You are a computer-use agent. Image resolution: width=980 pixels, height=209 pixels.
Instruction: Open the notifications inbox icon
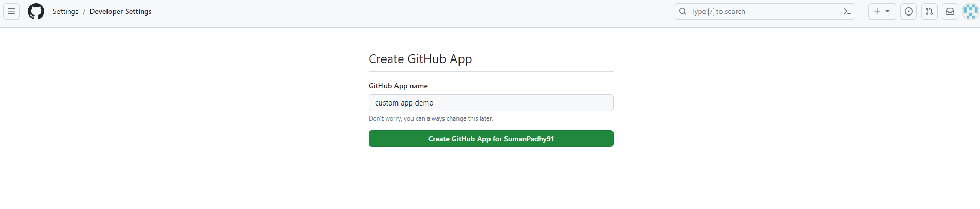point(950,11)
